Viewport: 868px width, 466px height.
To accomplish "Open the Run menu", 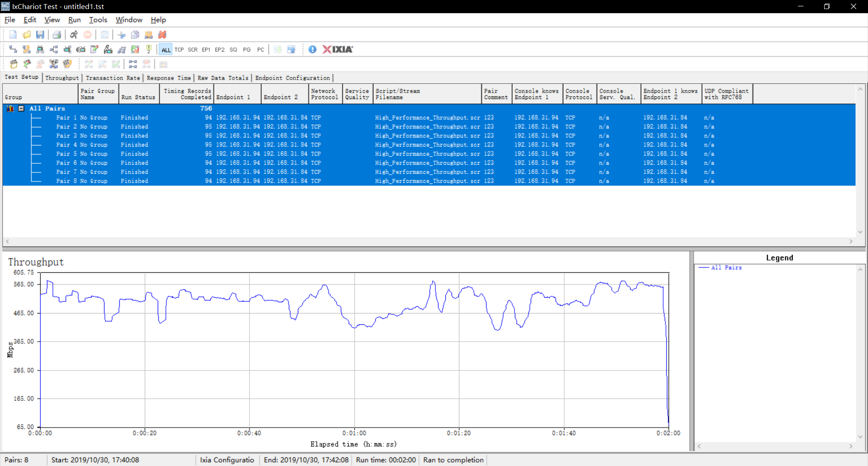I will pos(75,20).
